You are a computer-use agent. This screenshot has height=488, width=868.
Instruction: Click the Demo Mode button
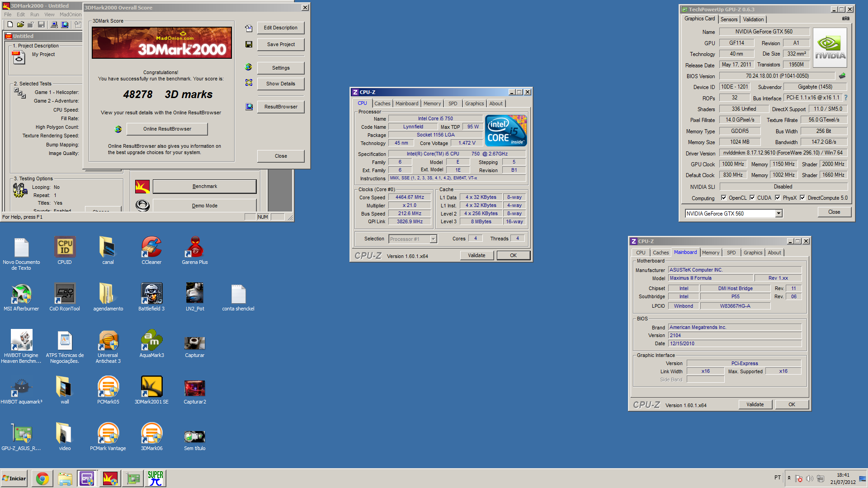204,206
